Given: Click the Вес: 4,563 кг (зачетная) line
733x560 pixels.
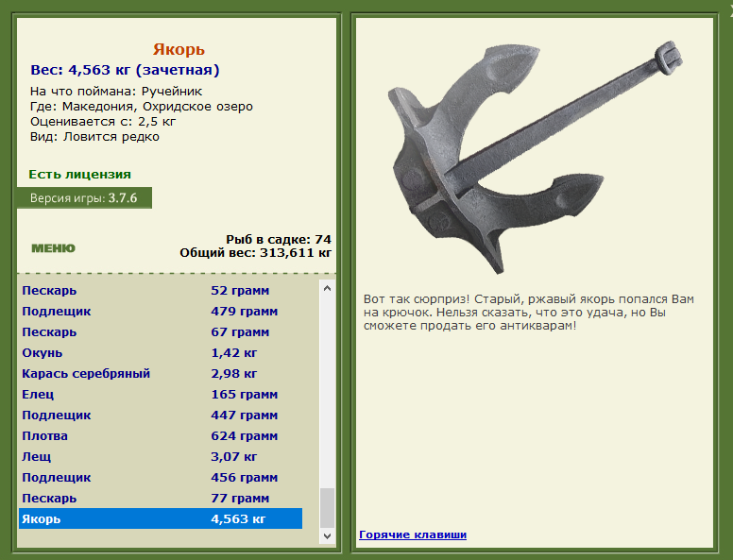Looking at the screenshot, I should coord(125,70).
